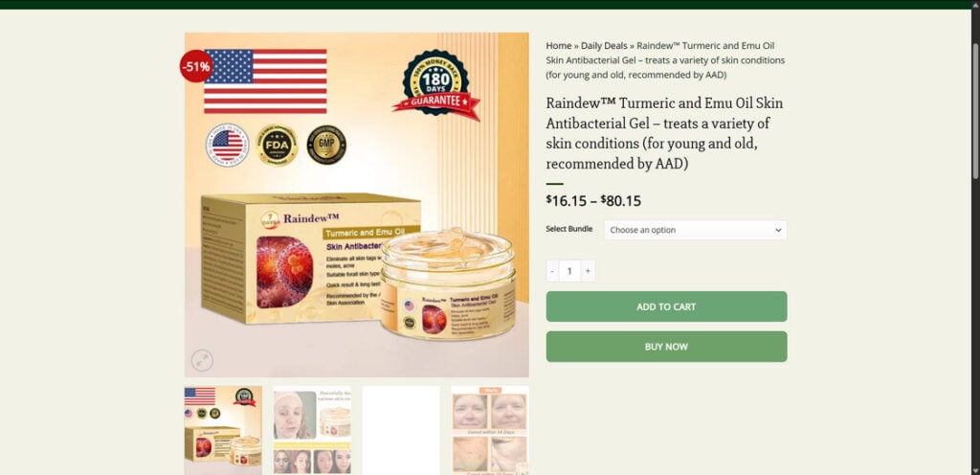View the woman's face thumbnail image
980x475 pixels.
[x=312, y=430]
